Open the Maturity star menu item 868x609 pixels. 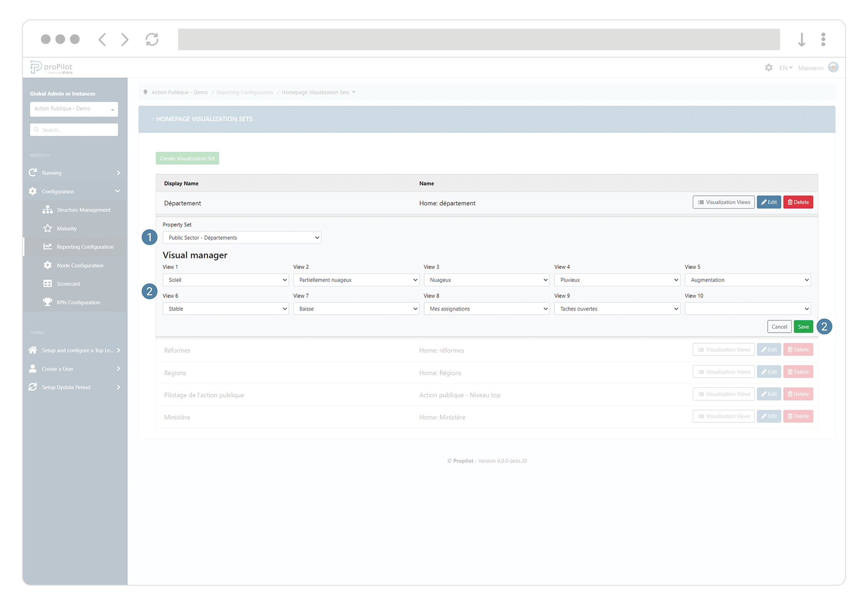click(66, 228)
